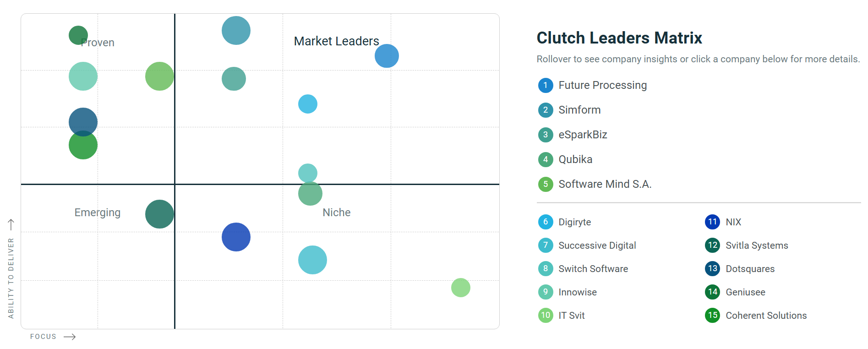Viewport: 868px width, 349px height.
Task: Open the Switch Software company link
Action: [x=593, y=269]
